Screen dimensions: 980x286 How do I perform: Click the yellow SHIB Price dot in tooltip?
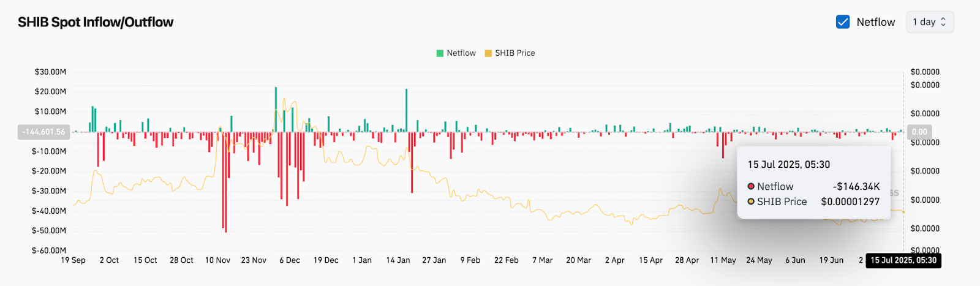point(751,201)
